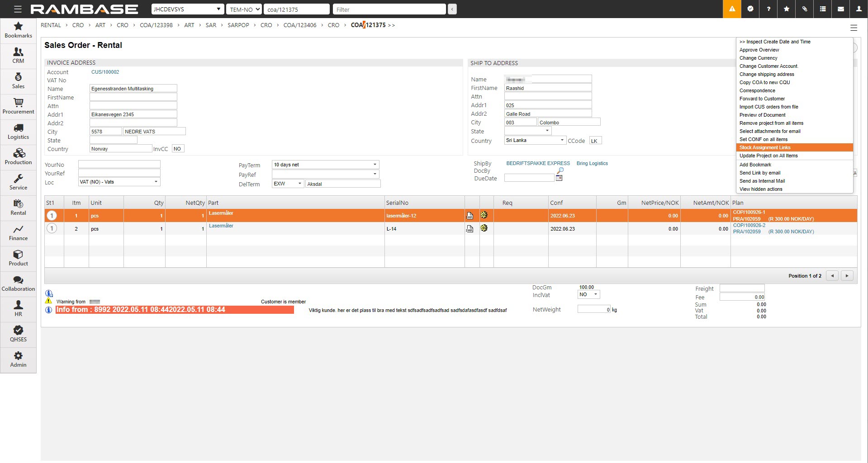
Task: Go to next position arrow button
Action: click(x=847, y=276)
